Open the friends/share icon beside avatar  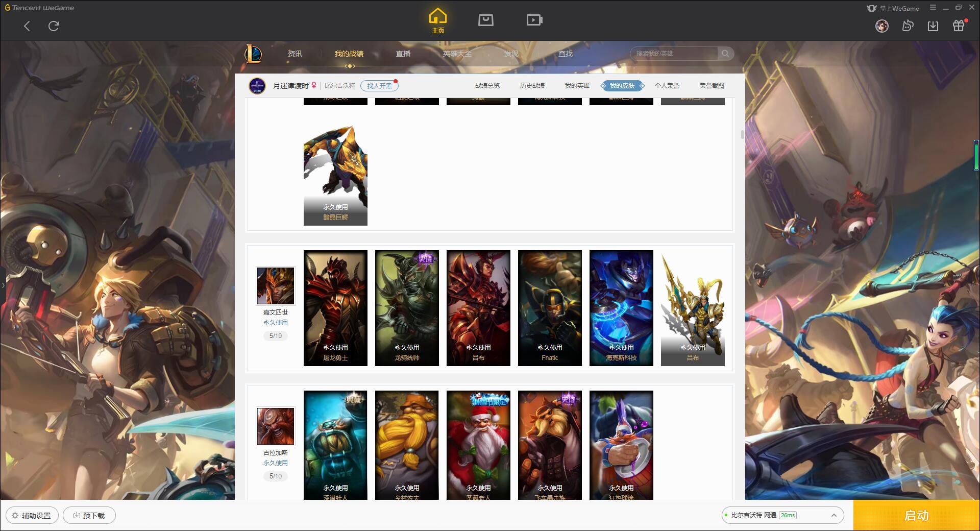pyautogui.click(x=908, y=26)
